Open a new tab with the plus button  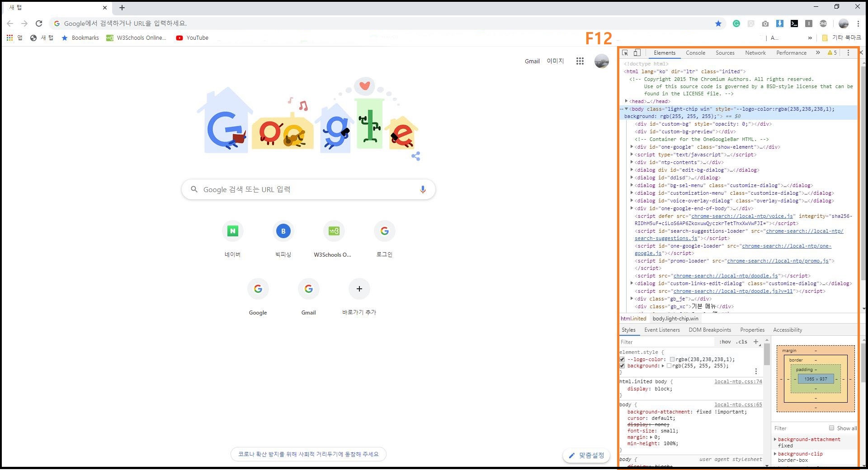point(122,8)
